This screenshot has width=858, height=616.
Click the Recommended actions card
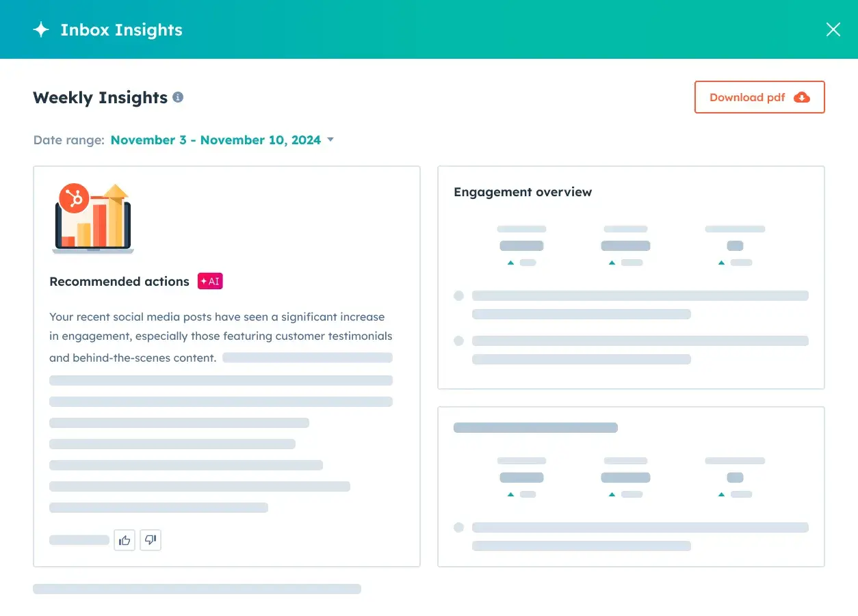227,366
